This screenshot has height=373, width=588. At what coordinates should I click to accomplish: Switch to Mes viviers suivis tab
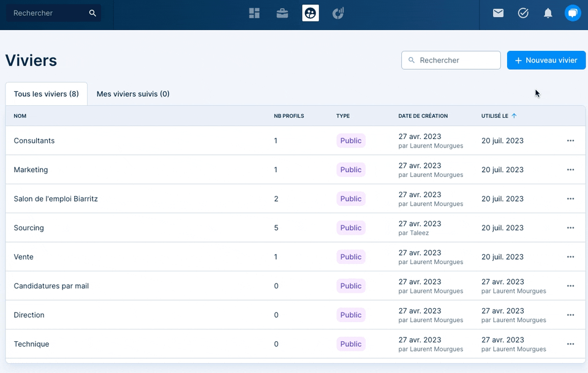[x=133, y=94]
